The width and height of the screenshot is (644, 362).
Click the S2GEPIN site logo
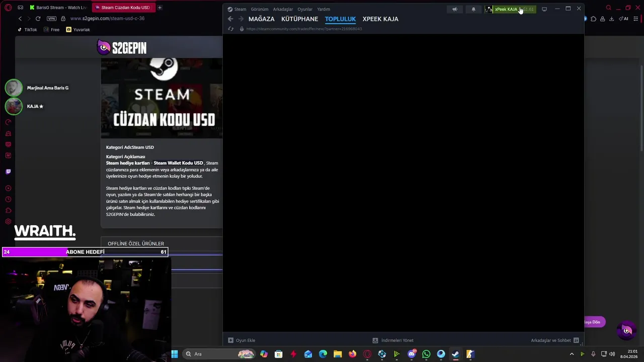point(122,48)
